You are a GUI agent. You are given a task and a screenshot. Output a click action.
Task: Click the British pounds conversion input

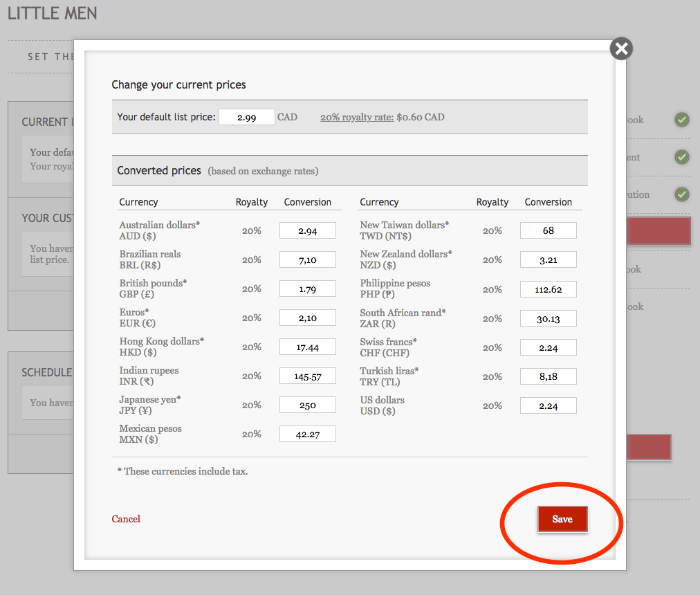point(307,289)
